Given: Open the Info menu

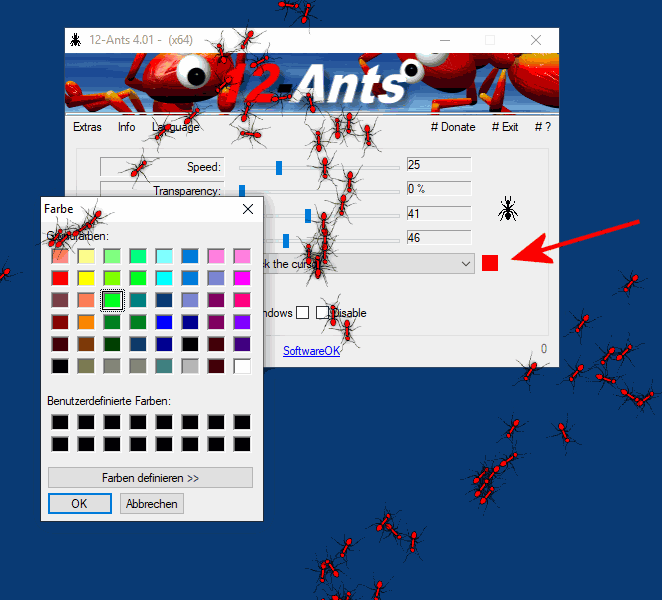Looking at the screenshot, I should click(x=126, y=127).
